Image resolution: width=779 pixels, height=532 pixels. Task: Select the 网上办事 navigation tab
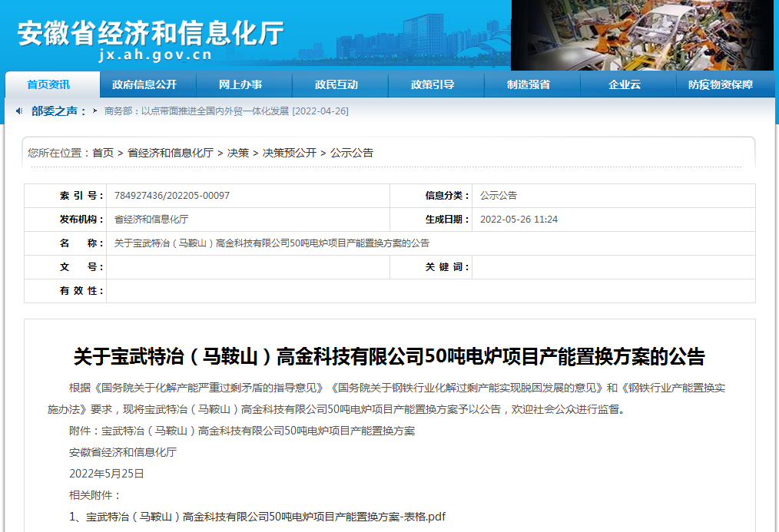240,84
